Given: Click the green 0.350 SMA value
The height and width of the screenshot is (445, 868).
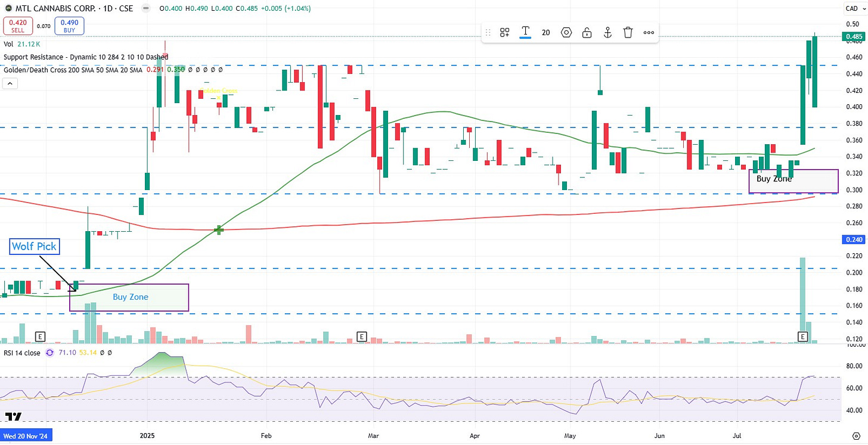Looking at the screenshot, I should tap(176, 70).
